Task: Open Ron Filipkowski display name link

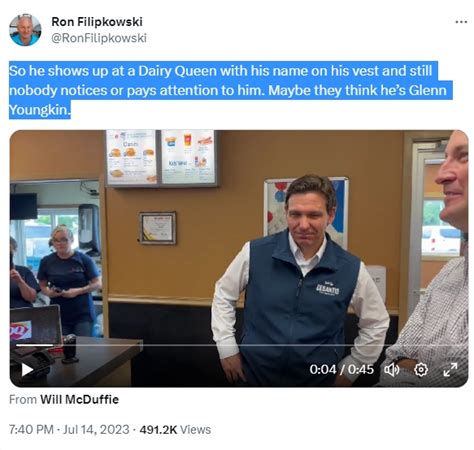Action: tap(97, 22)
